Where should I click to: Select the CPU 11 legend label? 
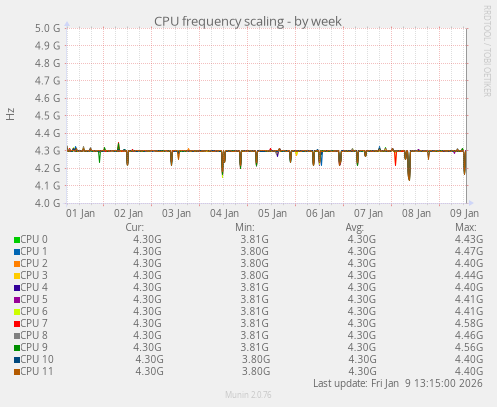click(x=37, y=371)
